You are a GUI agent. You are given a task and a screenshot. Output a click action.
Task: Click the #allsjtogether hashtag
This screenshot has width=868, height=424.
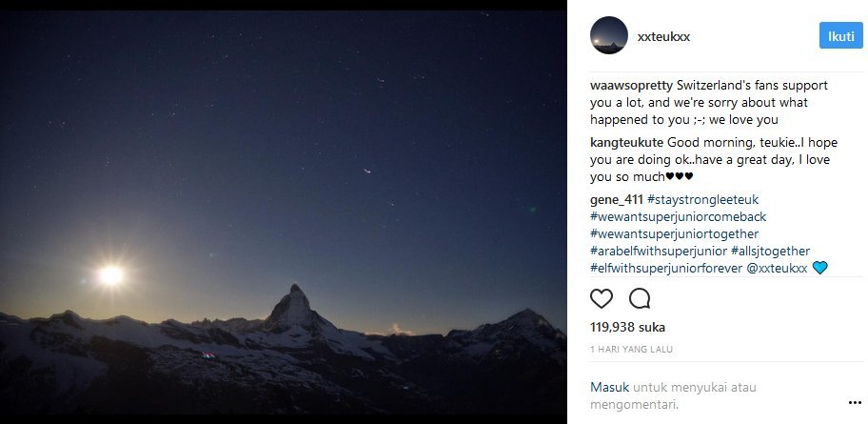pyautogui.click(x=771, y=251)
